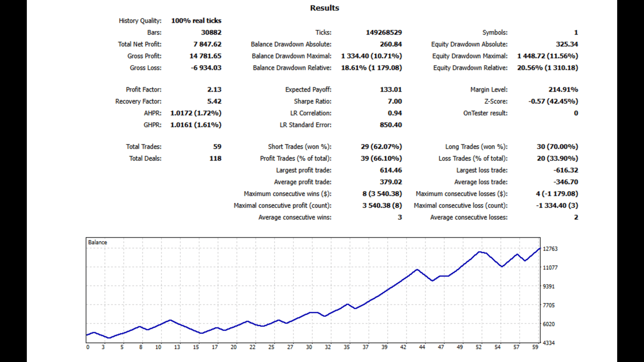Click the Gross Loss value -6 934.03
644x362 pixels.
click(x=206, y=68)
